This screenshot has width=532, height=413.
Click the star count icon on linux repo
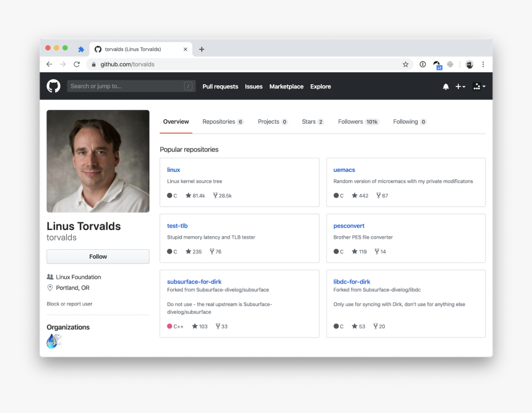(x=188, y=195)
